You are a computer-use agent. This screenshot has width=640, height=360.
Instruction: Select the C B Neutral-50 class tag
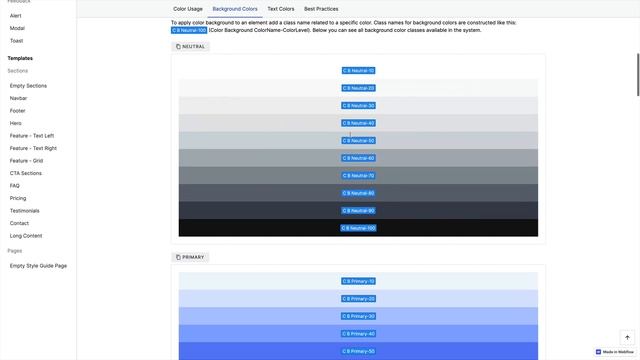(x=358, y=141)
